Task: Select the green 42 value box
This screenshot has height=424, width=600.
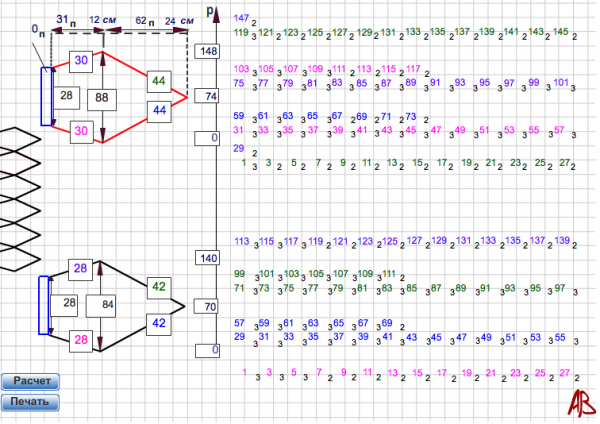Action: click(158, 286)
